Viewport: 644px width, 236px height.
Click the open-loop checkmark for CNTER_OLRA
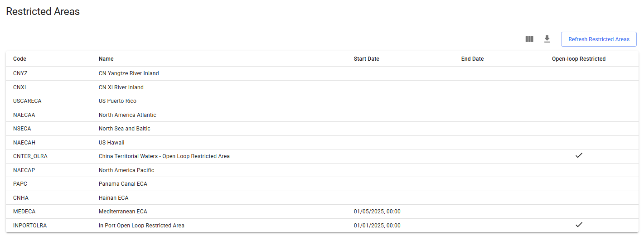tap(579, 156)
